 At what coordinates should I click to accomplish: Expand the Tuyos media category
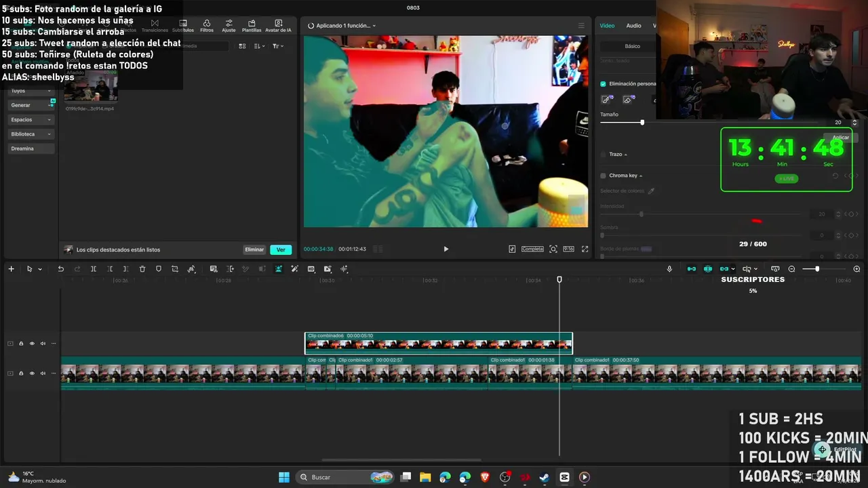(x=31, y=91)
